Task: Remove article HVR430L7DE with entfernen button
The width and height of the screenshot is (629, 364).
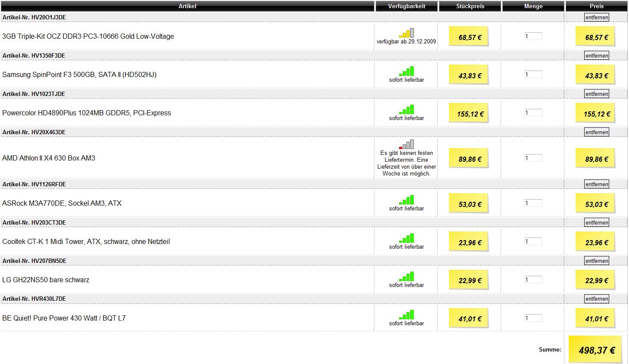Action: coord(597,299)
